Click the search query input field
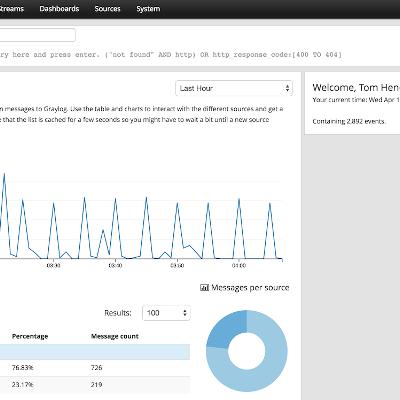The height and width of the screenshot is (400, 400). (x=37, y=35)
